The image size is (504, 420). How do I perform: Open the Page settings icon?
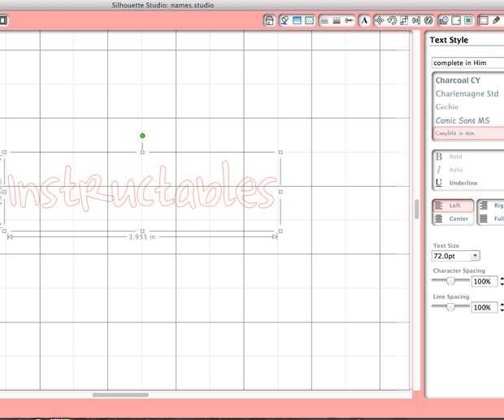point(483,20)
